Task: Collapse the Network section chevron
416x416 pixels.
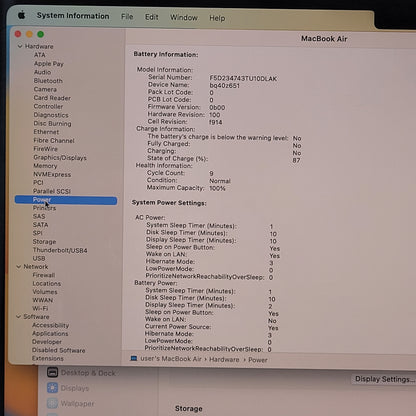Action: click(x=19, y=267)
